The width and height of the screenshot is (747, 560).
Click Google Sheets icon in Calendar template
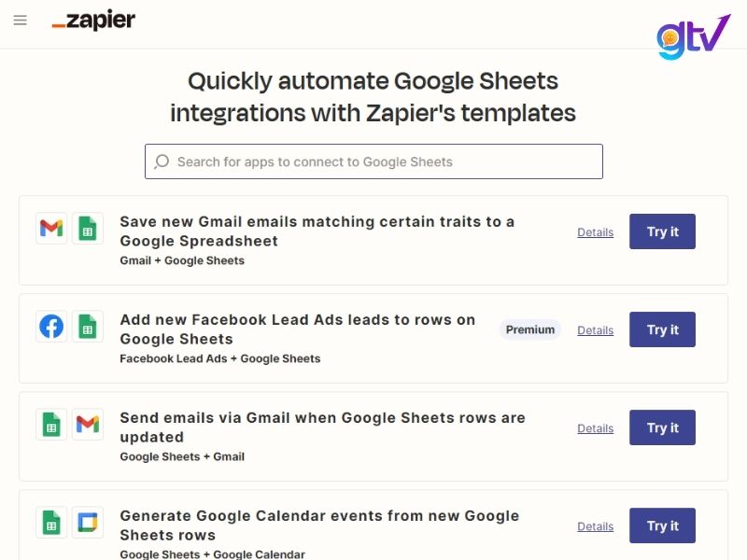51,523
